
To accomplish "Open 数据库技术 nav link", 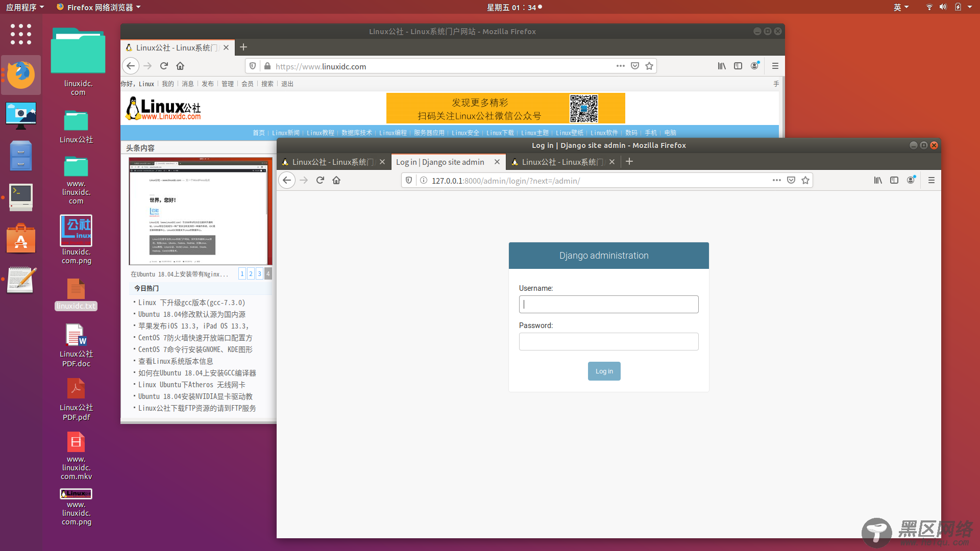I will 357,133.
